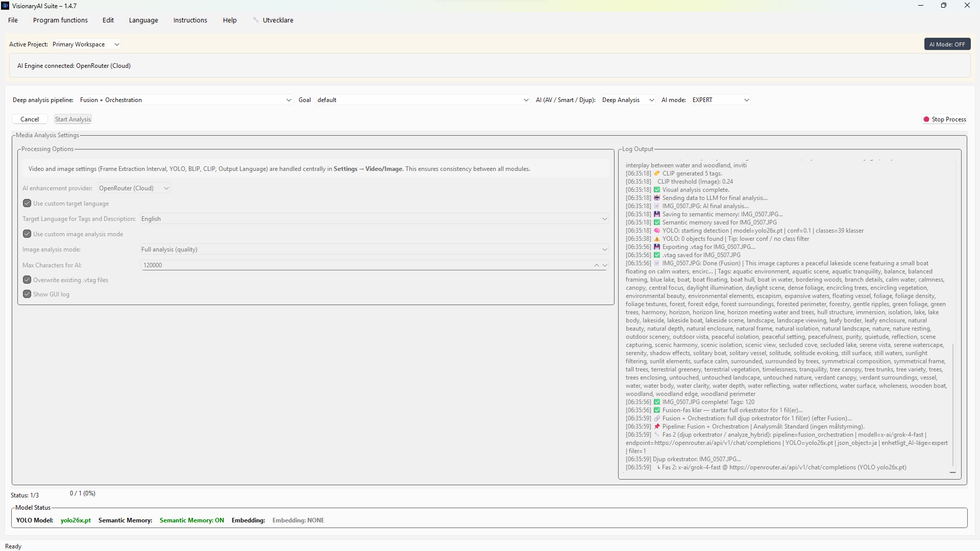Click the Max Characters increment up arrow
This screenshot has width=980, height=551.
coord(596,265)
